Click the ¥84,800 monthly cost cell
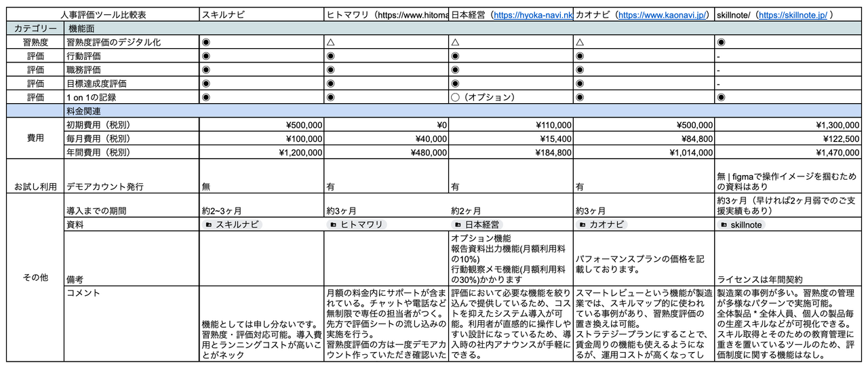Viewport: 868px width, 365px height. click(644, 139)
